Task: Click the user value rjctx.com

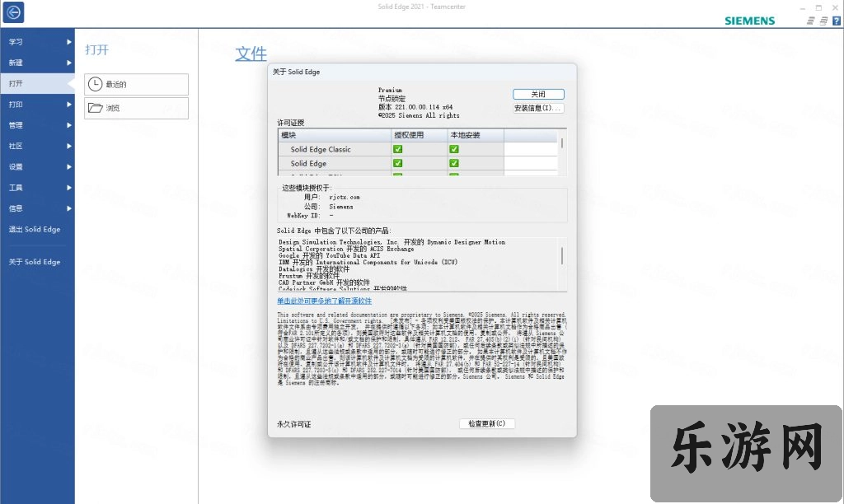Action: point(345,198)
